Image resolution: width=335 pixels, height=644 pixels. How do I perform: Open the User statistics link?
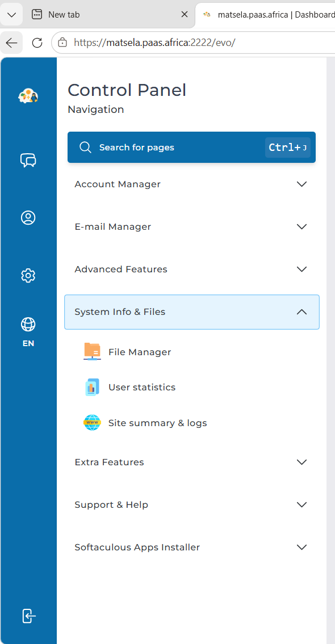142,388
